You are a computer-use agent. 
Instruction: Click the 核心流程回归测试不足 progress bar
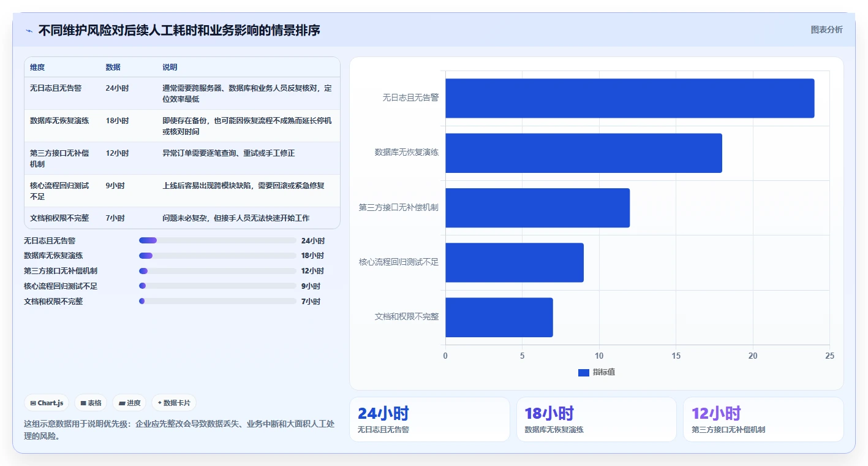(x=217, y=286)
